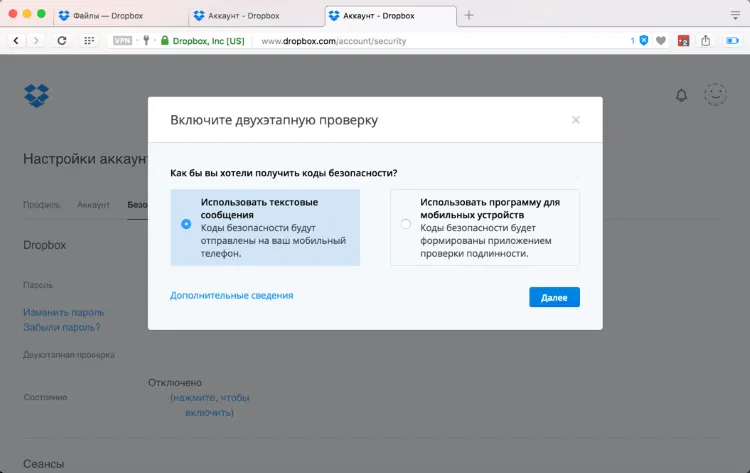
Task: Click the Dropbox, Inc [US] certificate label
Action: coord(209,41)
